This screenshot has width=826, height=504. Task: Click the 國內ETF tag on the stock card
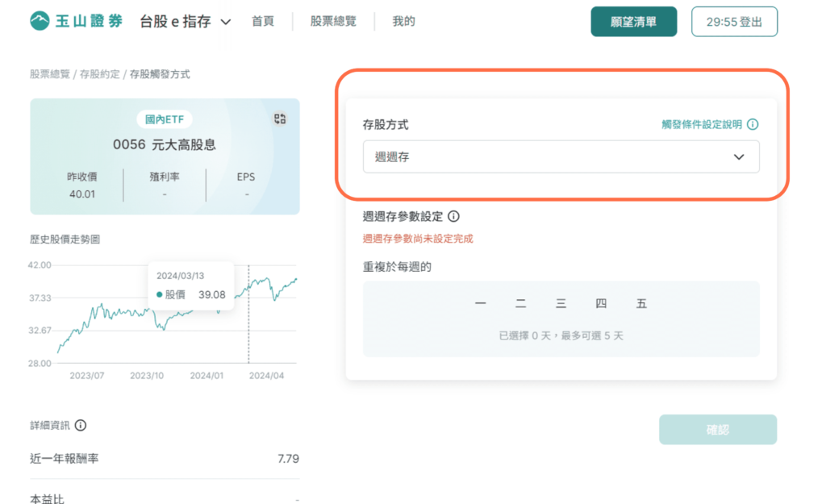[x=165, y=119]
